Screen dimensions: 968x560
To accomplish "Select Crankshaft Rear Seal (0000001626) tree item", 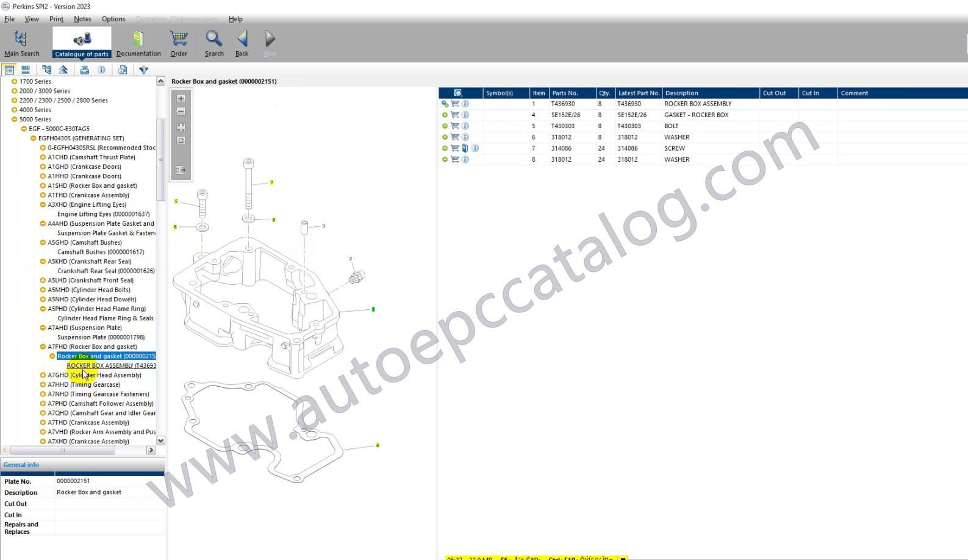I will click(x=106, y=271).
